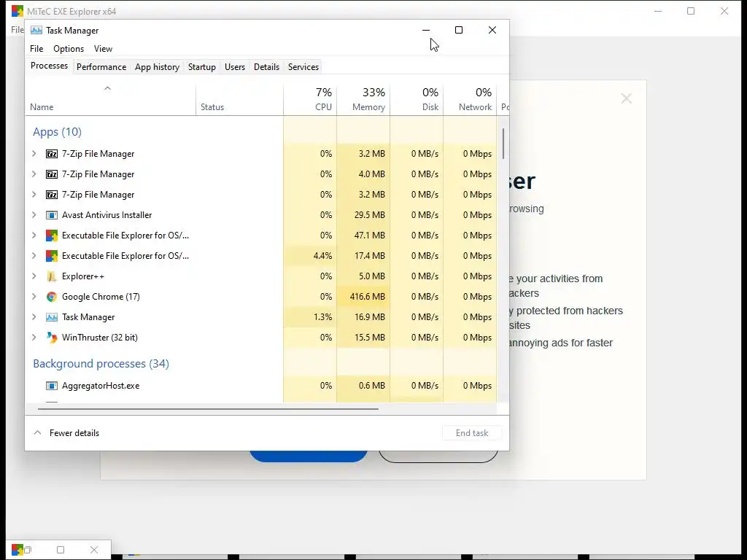Open the Options menu
The width and height of the screenshot is (747, 560).
(x=69, y=49)
